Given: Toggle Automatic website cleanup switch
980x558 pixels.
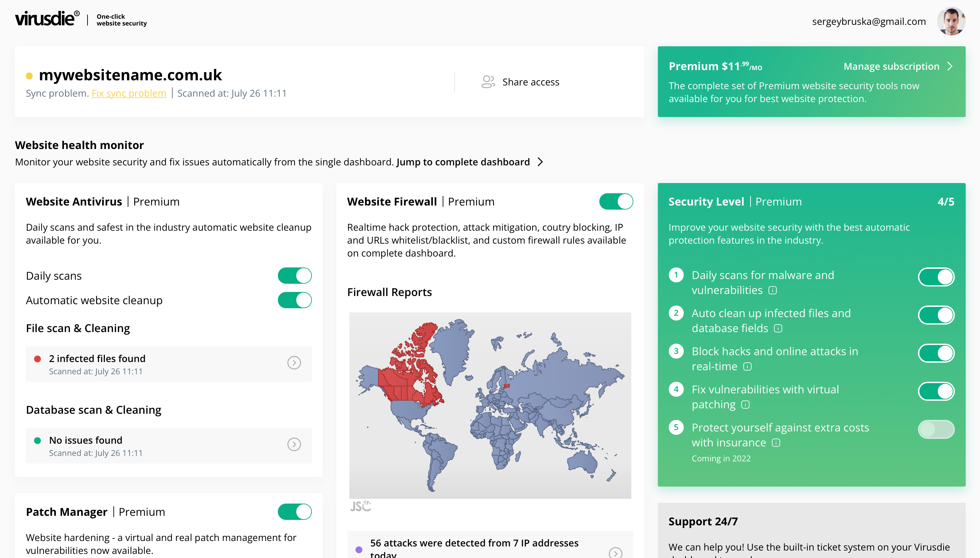Looking at the screenshot, I should (x=295, y=300).
